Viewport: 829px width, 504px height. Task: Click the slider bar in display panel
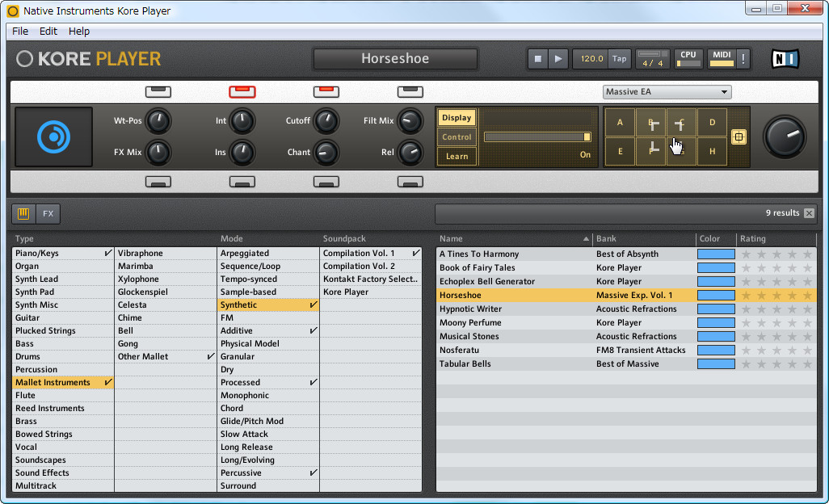(537, 136)
